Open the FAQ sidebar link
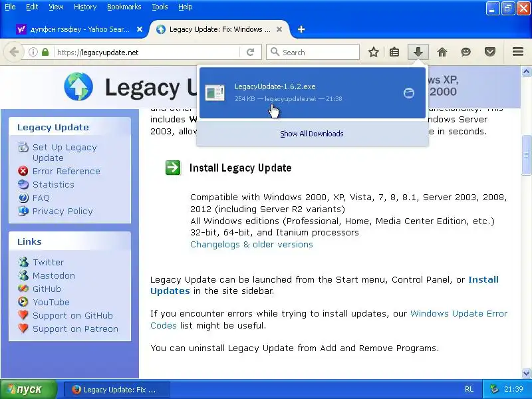 [41, 198]
